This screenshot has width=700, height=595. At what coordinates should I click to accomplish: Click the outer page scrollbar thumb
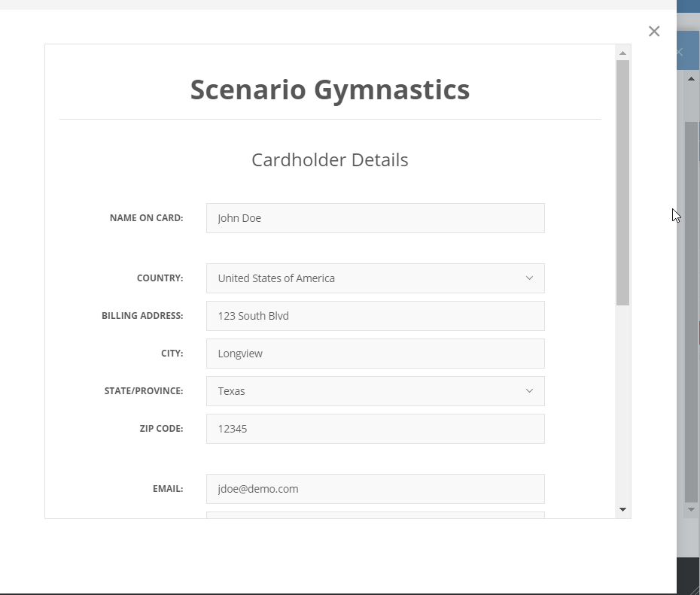691,312
